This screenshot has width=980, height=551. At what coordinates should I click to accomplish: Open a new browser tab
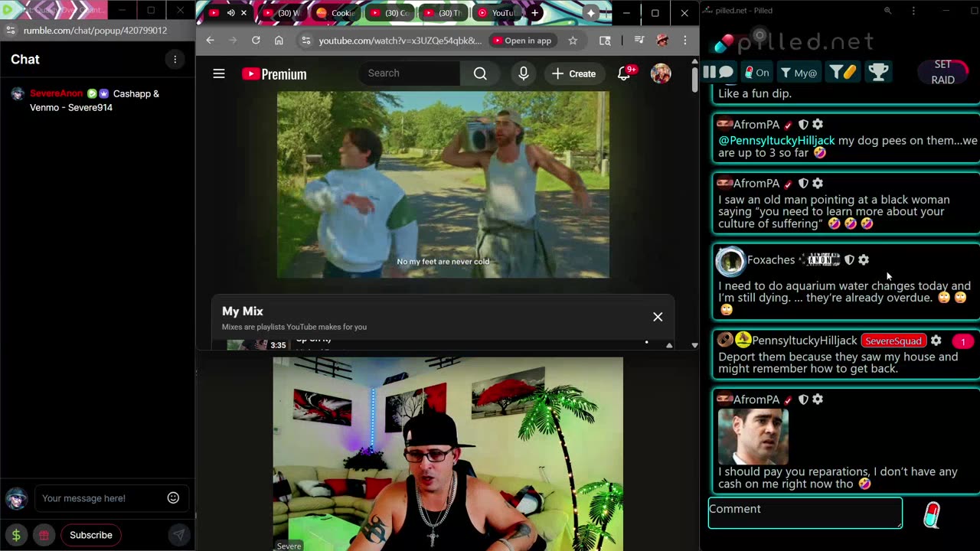pyautogui.click(x=534, y=13)
